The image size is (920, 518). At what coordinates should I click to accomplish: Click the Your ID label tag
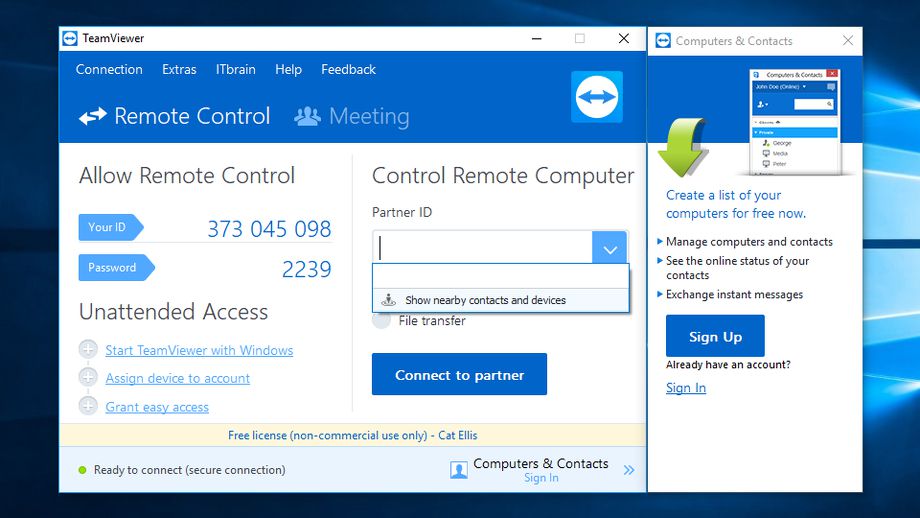tap(110, 228)
